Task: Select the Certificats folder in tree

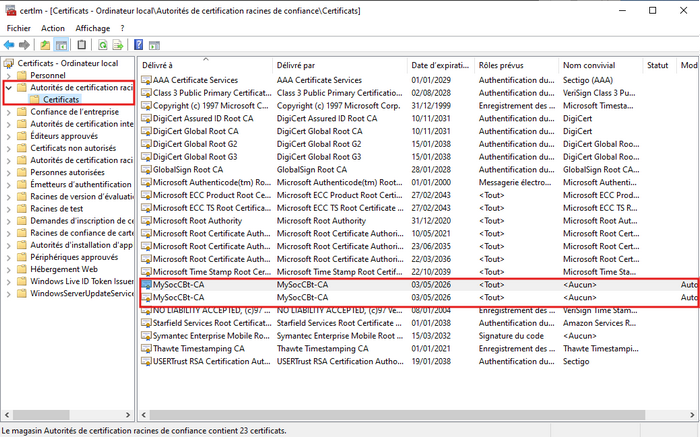Action: pos(61,100)
